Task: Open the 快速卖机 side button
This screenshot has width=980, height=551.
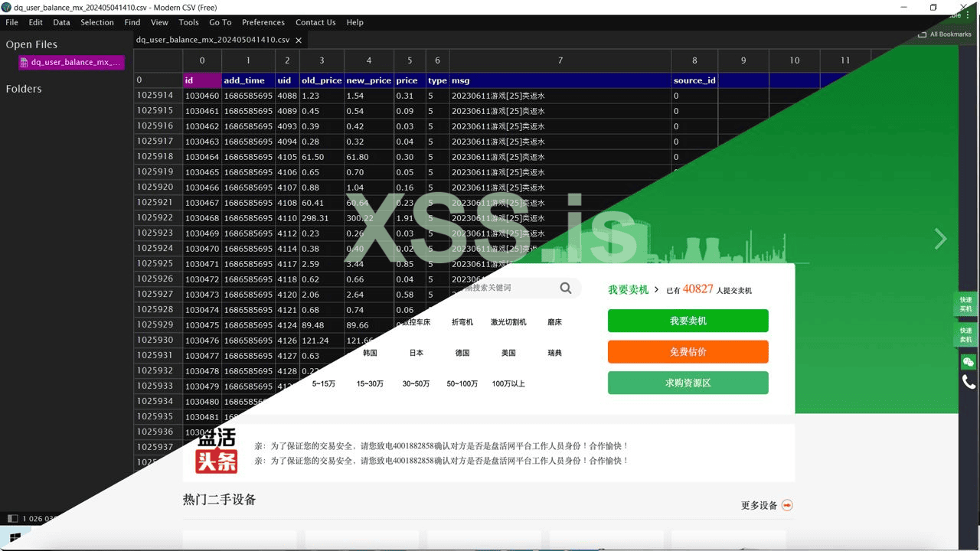Action: pyautogui.click(x=965, y=335)
